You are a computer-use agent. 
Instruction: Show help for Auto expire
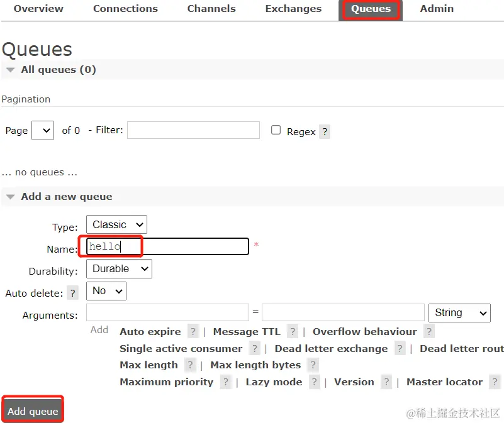[x=193, y=331]
